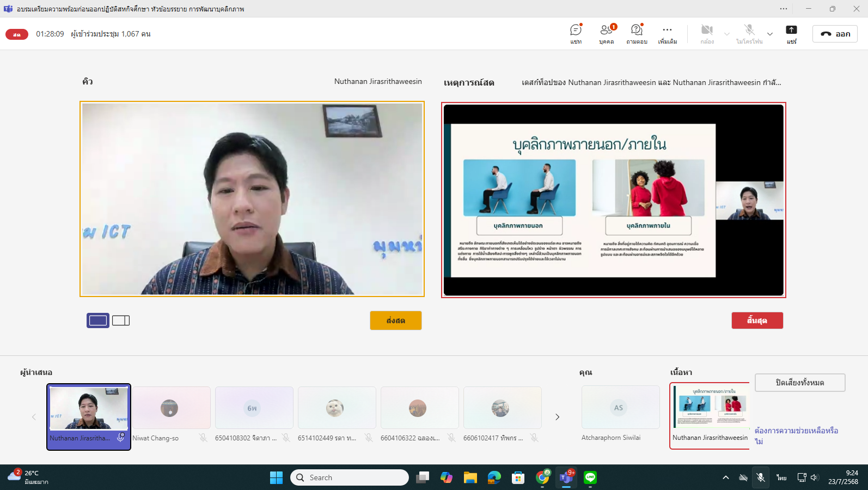Toggle the microphone (ไมโครโฟน) on
This screenshot has height=490, width=868.
[749, 33]
